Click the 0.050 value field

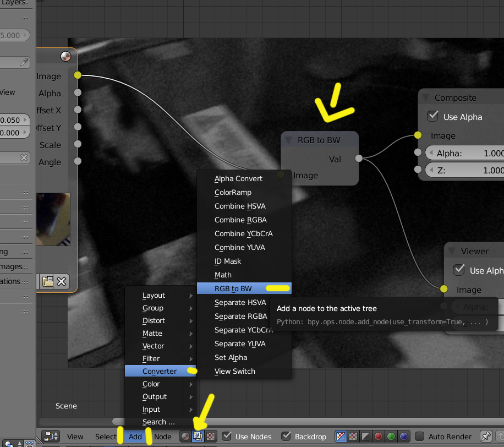14,120
